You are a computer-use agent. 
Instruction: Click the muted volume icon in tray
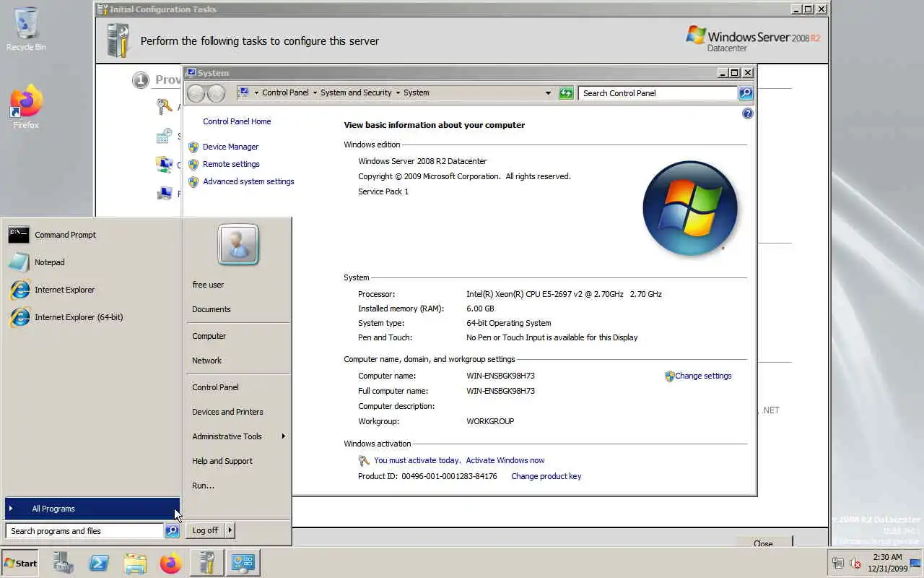(x=855, y=563)
